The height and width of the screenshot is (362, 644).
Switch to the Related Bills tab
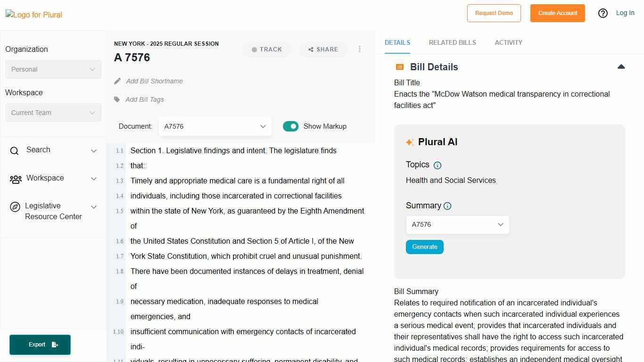[x=452, y=42]
